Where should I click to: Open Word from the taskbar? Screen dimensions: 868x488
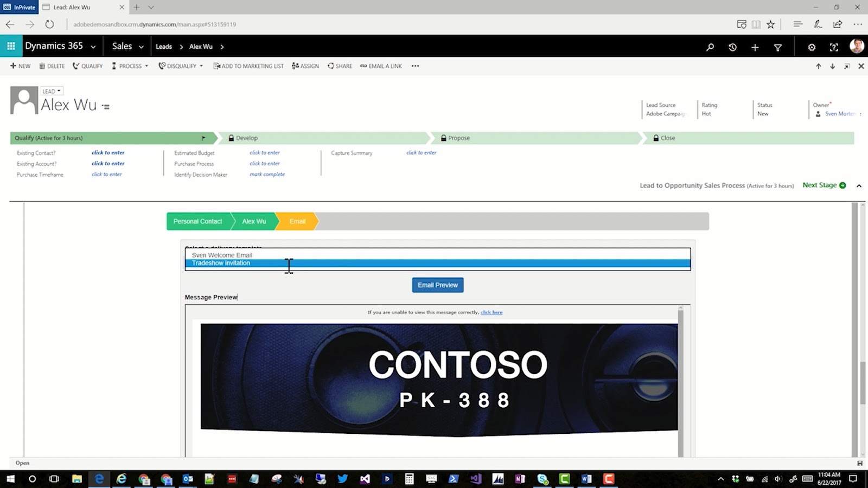(586, 479)
